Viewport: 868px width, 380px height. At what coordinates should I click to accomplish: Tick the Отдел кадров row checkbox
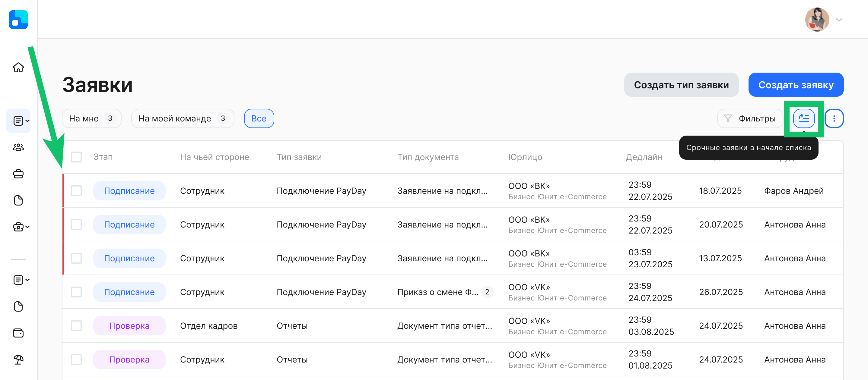click(x=77, y=325)
